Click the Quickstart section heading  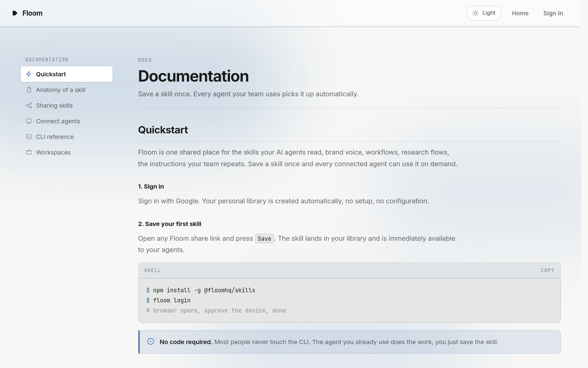[163, 130]
